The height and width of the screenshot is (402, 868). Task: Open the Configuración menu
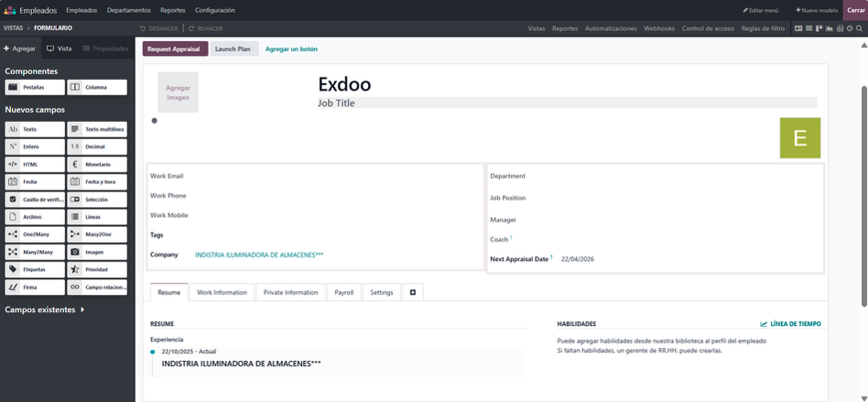(215, 10)
